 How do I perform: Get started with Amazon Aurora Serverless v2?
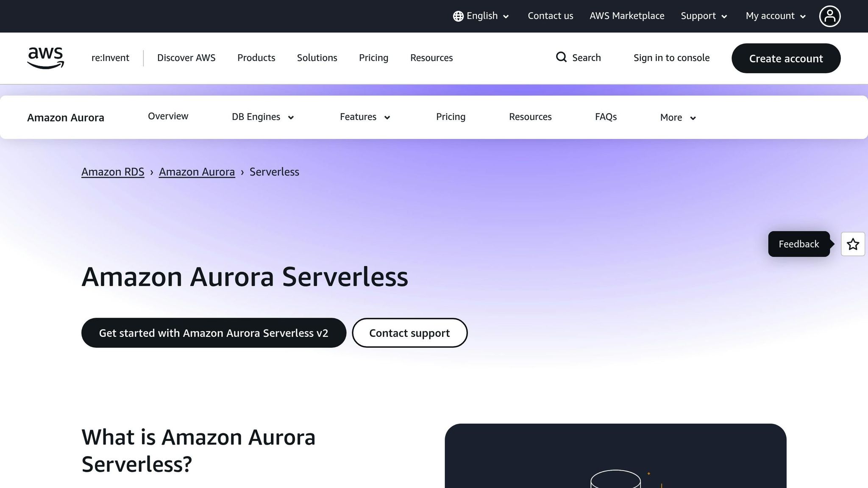pos(213,333)
